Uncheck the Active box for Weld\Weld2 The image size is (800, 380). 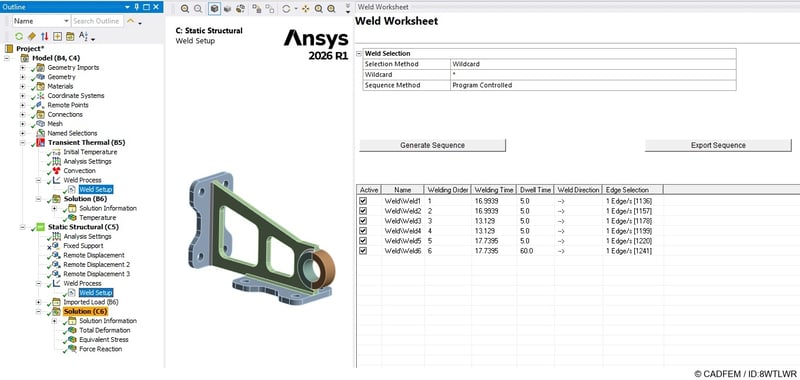point(363,211)
